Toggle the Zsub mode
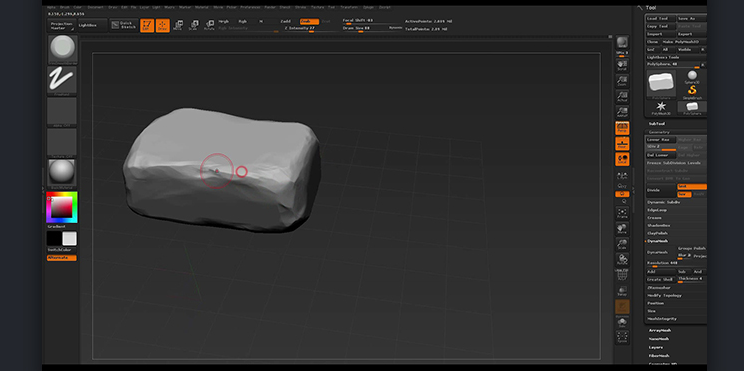The width and height of the screenshot is (744, 371). point(309,21)
